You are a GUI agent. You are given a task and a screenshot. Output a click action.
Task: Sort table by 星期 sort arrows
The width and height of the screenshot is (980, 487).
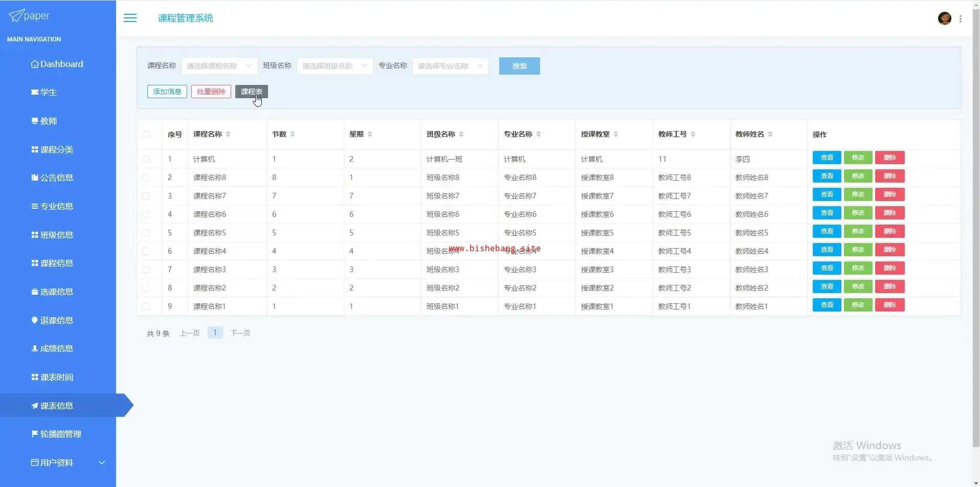370,134
